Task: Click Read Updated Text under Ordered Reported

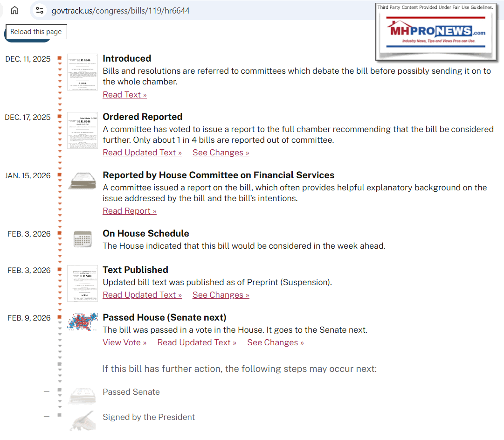Action: (142, 153)
